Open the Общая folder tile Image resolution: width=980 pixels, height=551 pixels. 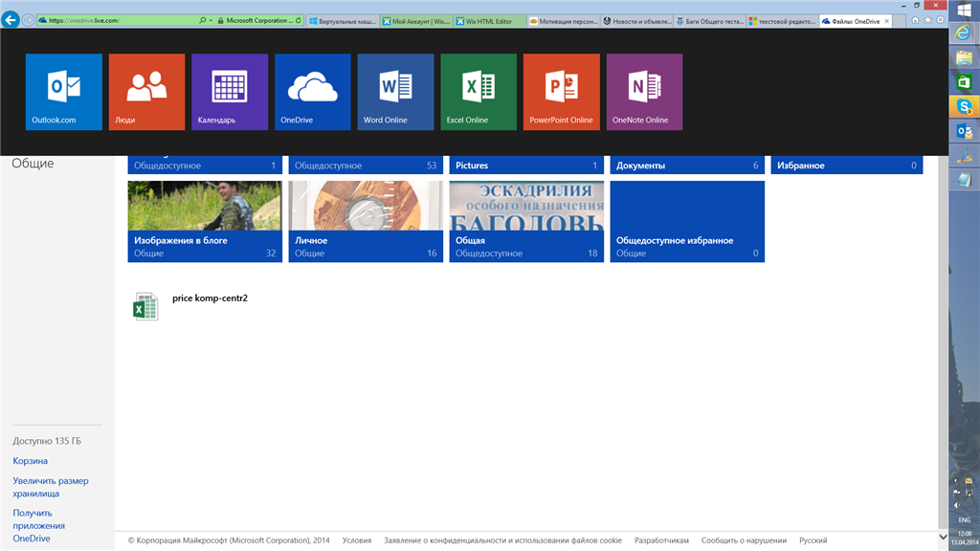click(x=526, y=221)
